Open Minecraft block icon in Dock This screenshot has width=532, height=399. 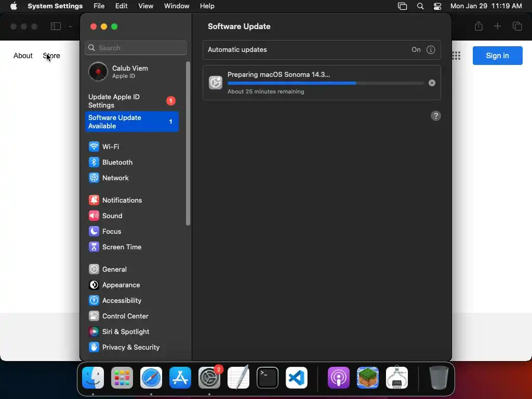[x=368, y=378]
